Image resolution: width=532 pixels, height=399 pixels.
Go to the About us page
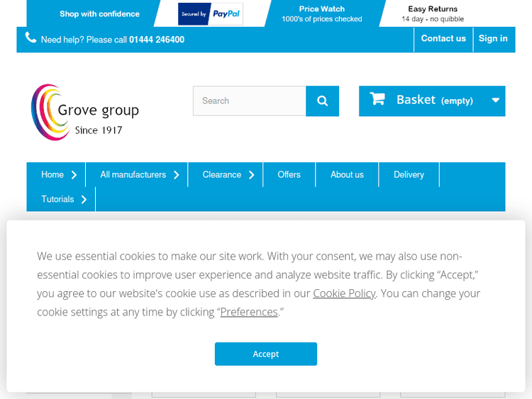point(347,175)
